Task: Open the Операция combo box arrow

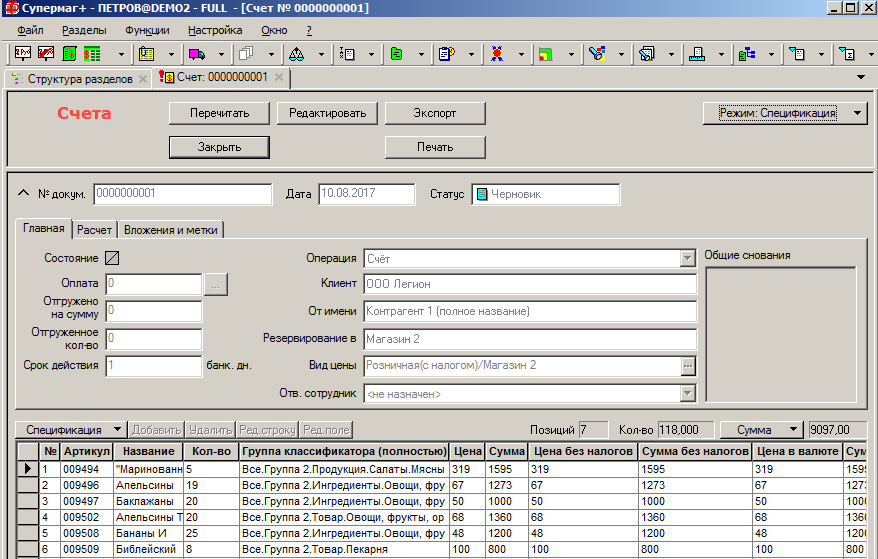Action: coord(688,259)
